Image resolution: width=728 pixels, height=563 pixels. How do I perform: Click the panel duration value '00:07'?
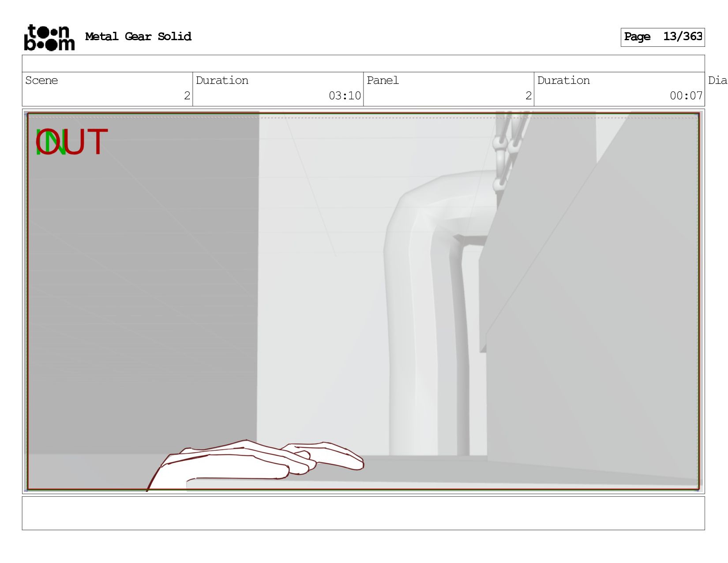(x=686, y=95)
